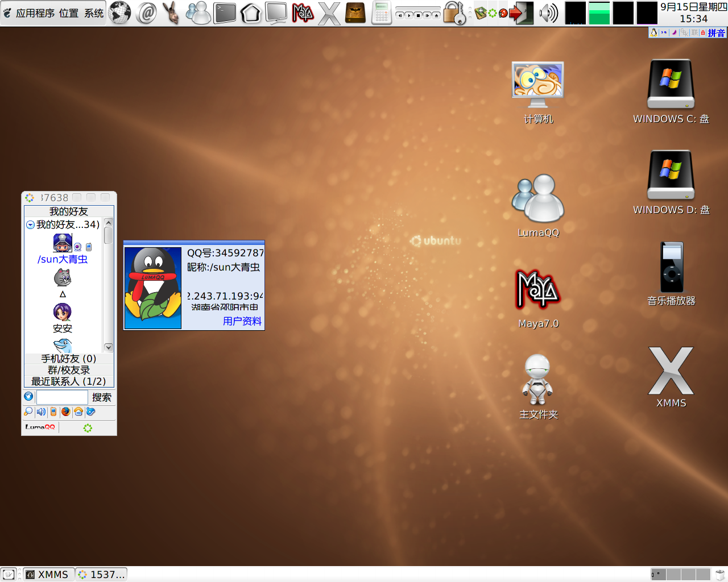
Task: Open the aMule donkey launcher
Action: 172,13
